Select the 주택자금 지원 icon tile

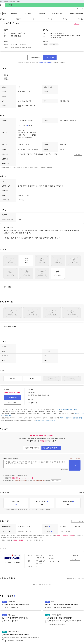pos(10,273)
